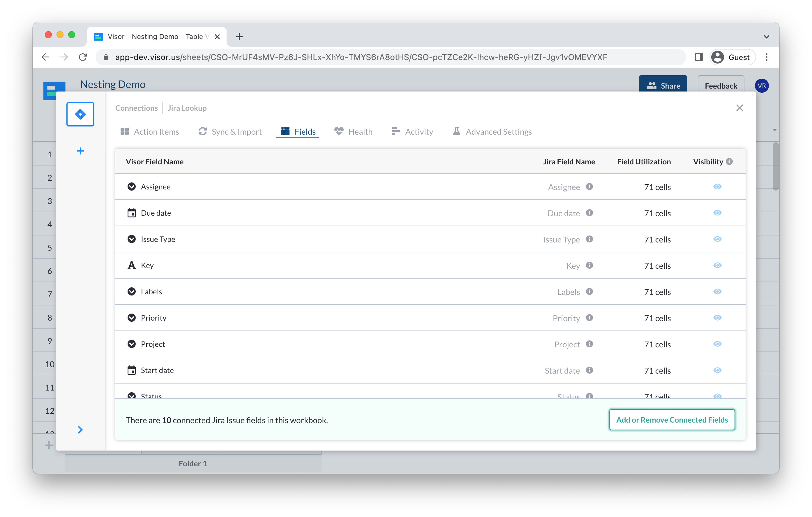Click the Connections breadcrumb link

136,108
